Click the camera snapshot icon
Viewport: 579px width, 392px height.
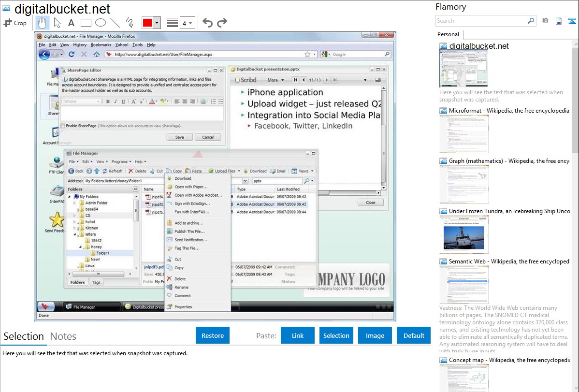pyautogui.click(x=545, y=21)
